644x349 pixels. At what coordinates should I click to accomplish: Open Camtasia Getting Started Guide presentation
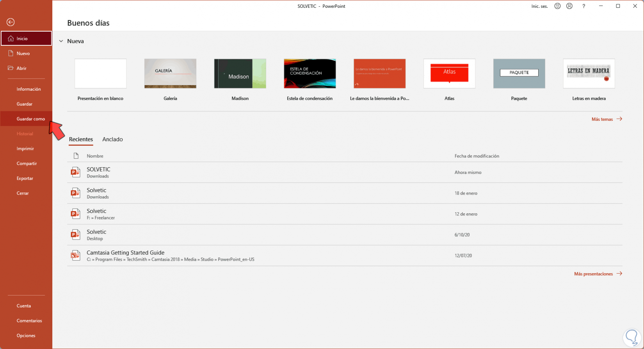(x=345, y=256)
